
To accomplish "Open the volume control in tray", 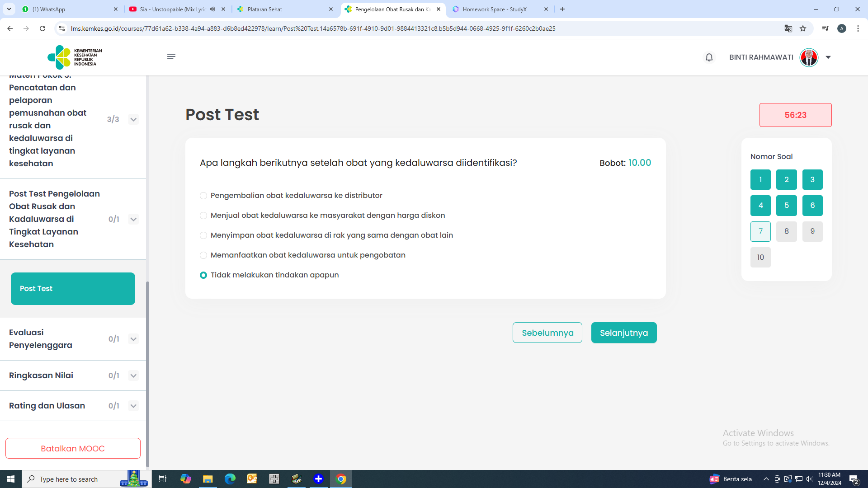I will (809, 479).
